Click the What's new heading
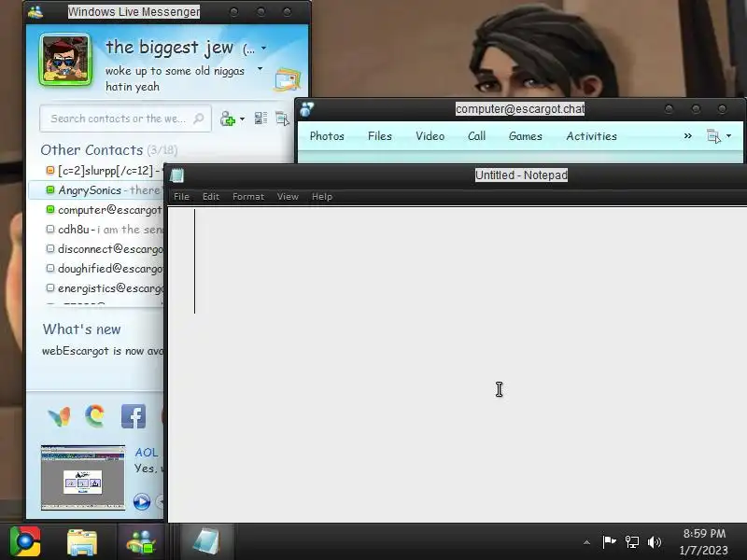 81,329
